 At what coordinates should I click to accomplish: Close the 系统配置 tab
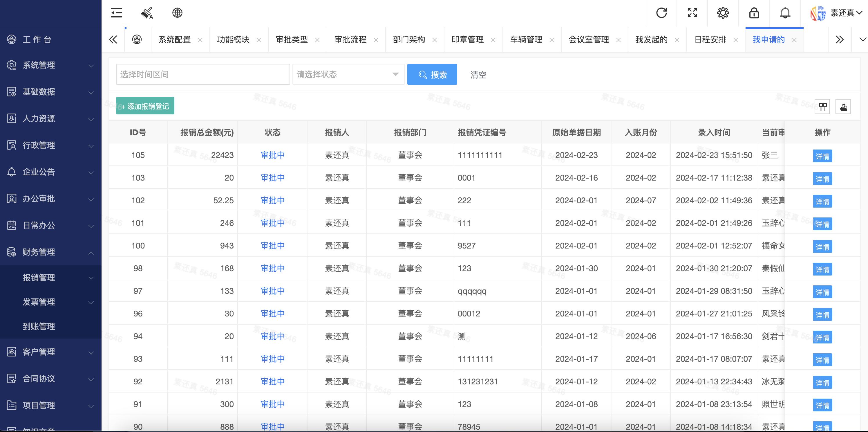pyautogui.click(x=200, y=40)
